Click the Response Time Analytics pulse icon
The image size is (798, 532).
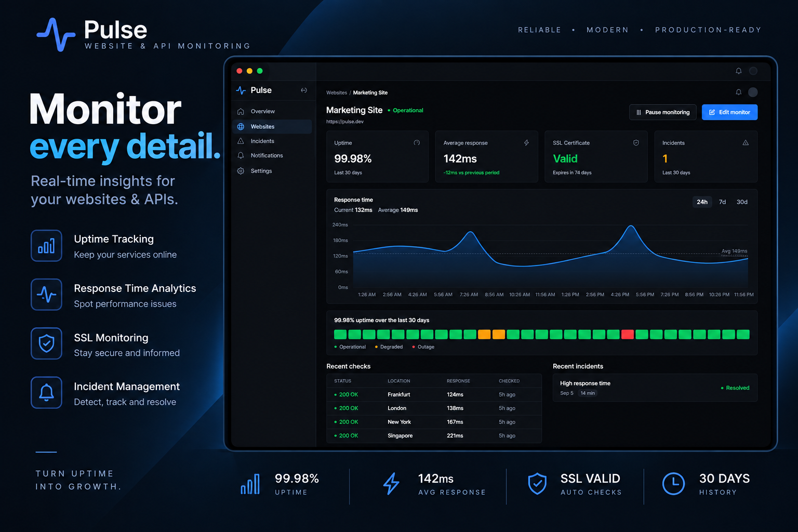pos(46,295)
